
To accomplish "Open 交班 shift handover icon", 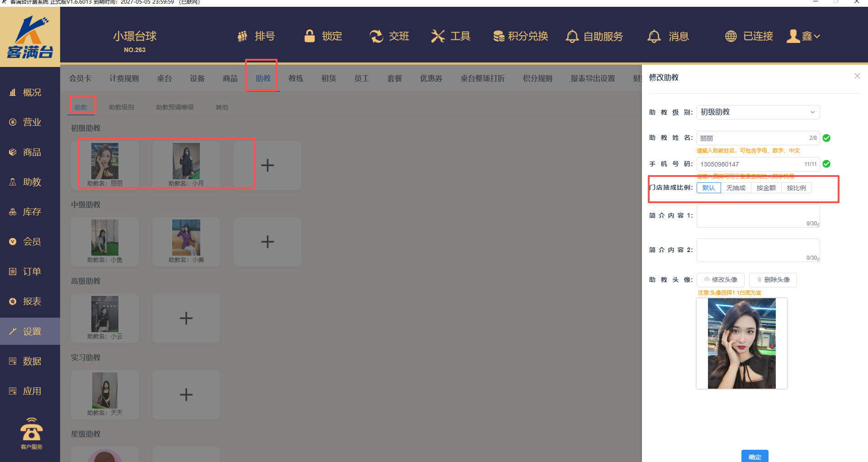I will tap(376, 36).
